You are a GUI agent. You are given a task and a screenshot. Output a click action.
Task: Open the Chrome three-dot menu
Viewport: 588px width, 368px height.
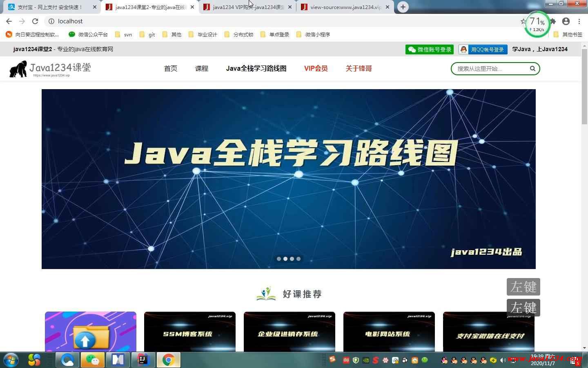click(x=579, y=21)
